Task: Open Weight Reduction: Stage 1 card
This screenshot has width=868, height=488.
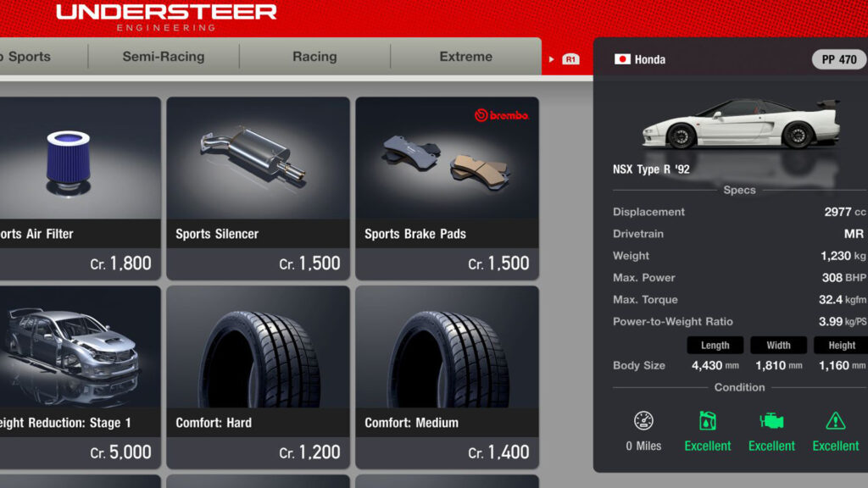Action: tap(81, 377)
